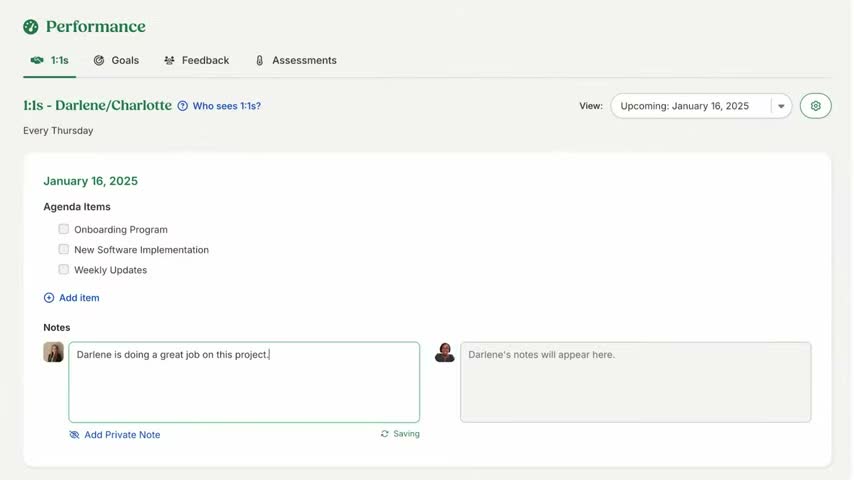The image size is (854, 480).
Task: Open the Assessments tab
Action: [x=296, y=60]
